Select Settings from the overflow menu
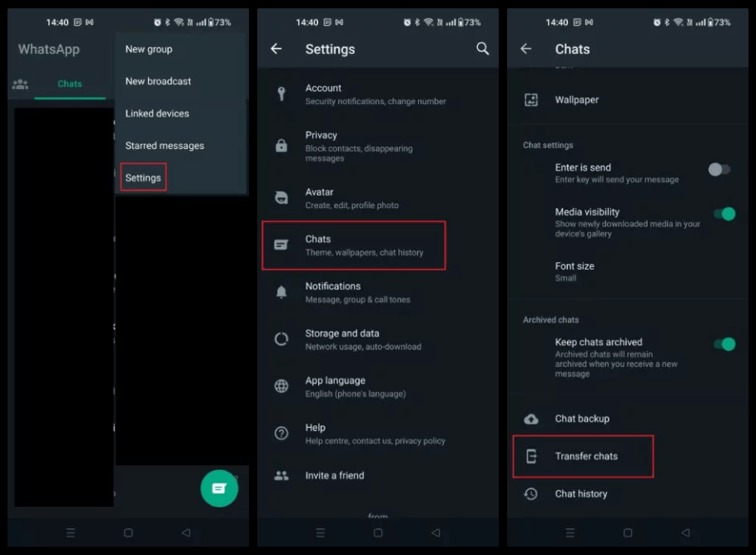This screenshot has height=555, width=756. point(143,177)
